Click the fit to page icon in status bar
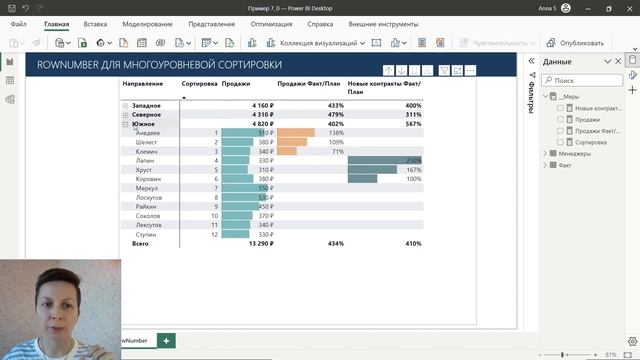The width and height of the screenshot is (640, 360). point(628,355)
